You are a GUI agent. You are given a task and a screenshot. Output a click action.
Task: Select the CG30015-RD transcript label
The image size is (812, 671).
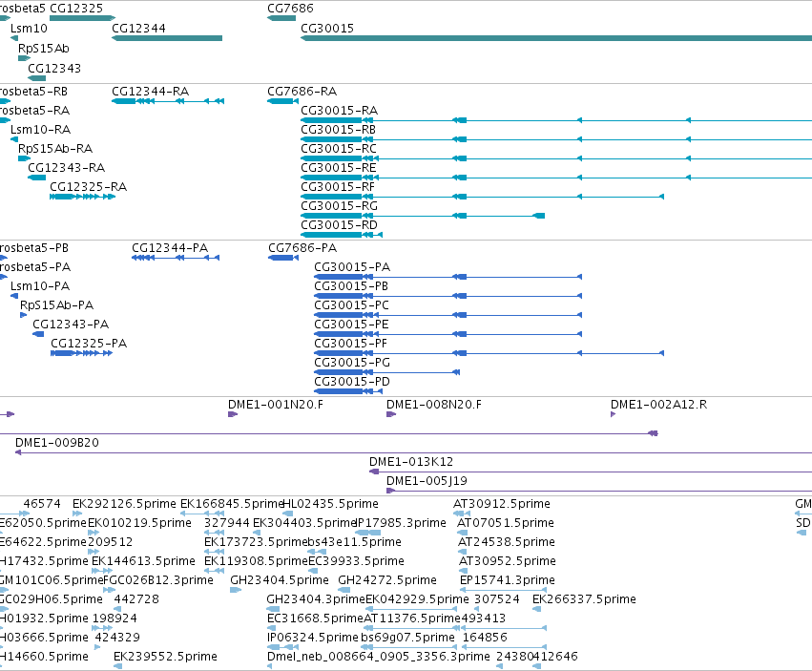(x=339, y=225)
